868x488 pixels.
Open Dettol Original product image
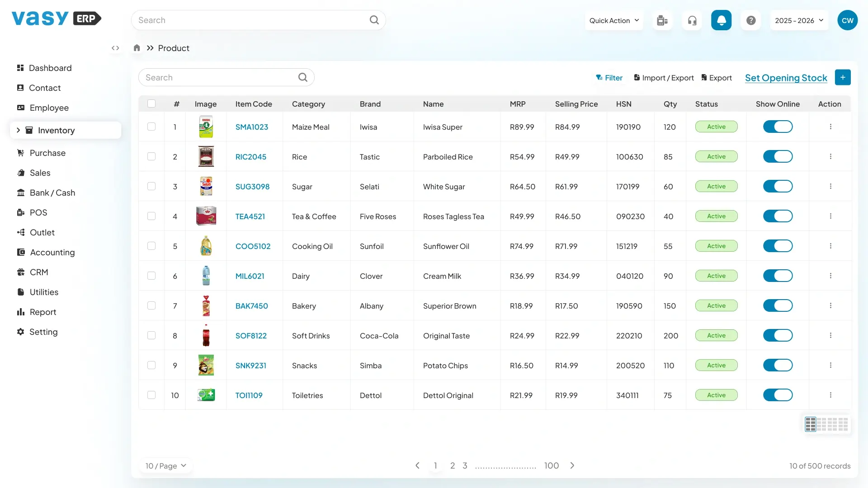pos(206,395)
